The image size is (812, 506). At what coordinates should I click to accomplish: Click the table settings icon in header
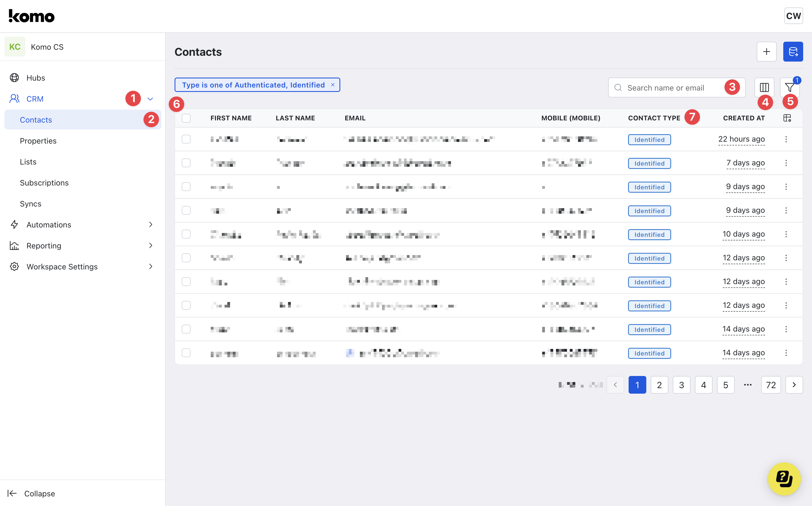tap(787, 118)
